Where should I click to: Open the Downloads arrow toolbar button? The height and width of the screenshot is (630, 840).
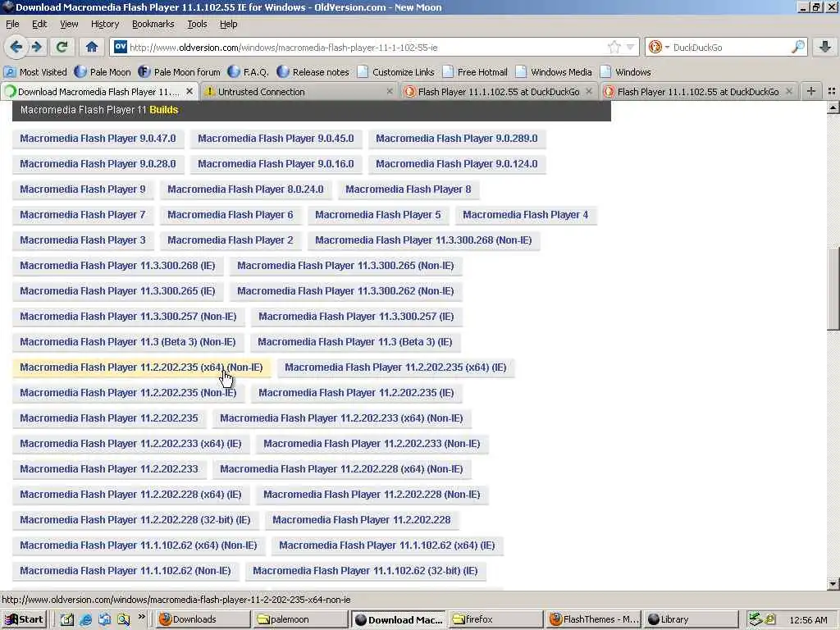click(x=825, y=47)
